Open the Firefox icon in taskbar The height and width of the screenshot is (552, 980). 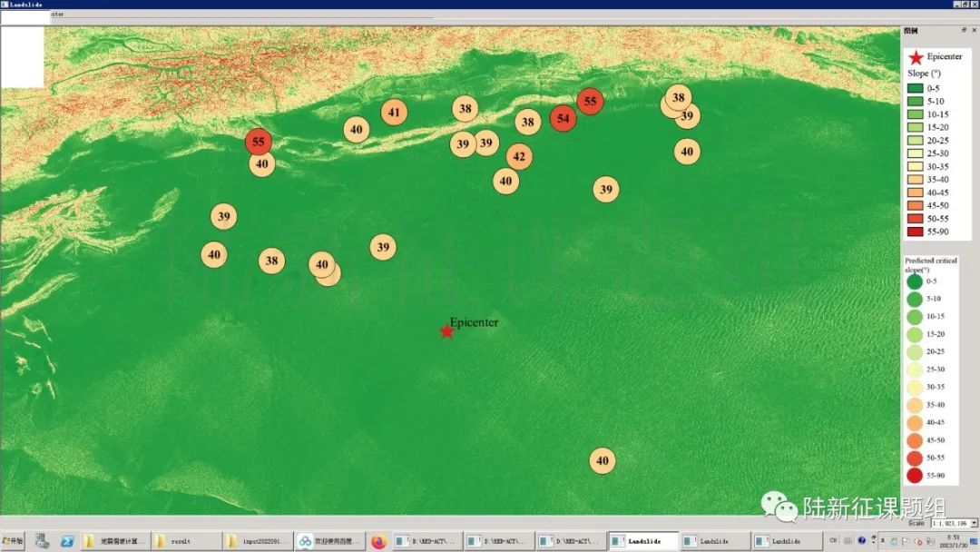(x=378, y=542)
